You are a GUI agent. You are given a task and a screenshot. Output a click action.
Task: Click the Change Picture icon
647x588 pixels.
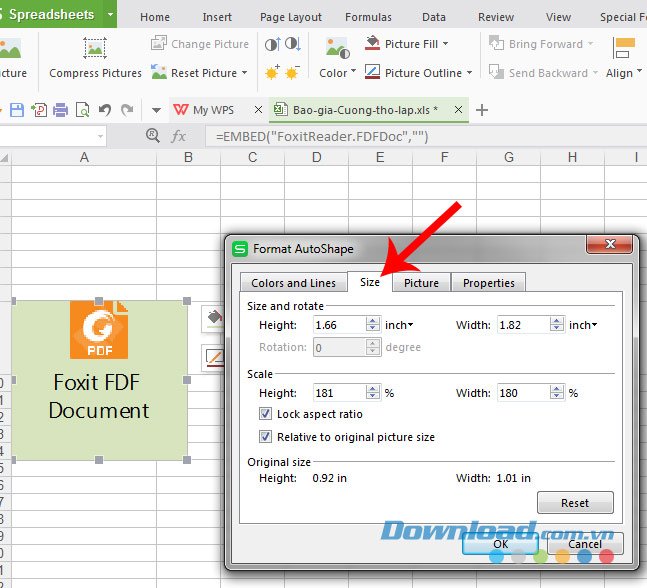[x=159, y=43]
